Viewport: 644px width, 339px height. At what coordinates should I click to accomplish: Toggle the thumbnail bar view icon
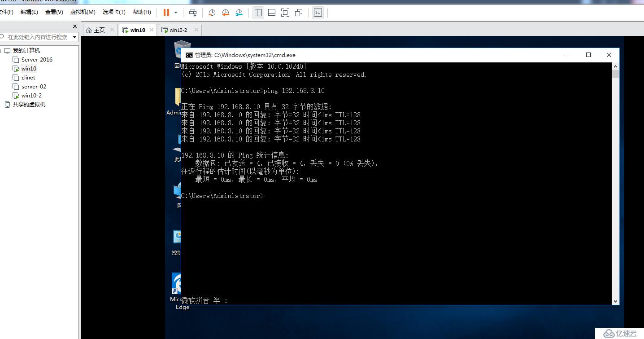(x=272, y=13)
